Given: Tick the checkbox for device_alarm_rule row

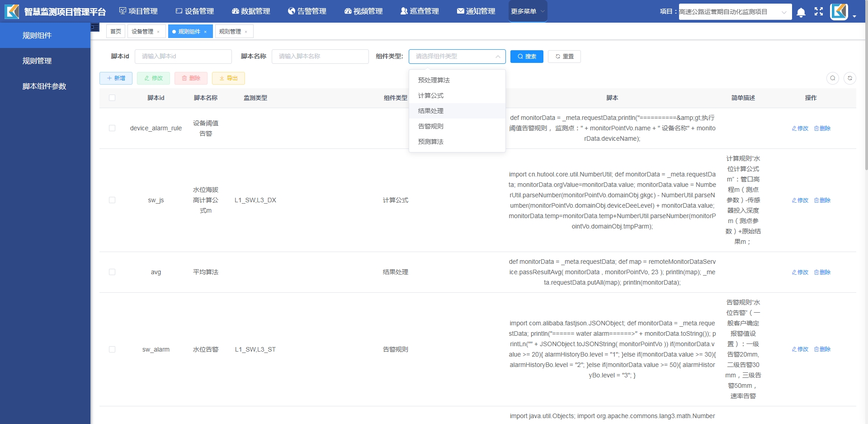Looking at the screenshot, I should pos(112,128).
